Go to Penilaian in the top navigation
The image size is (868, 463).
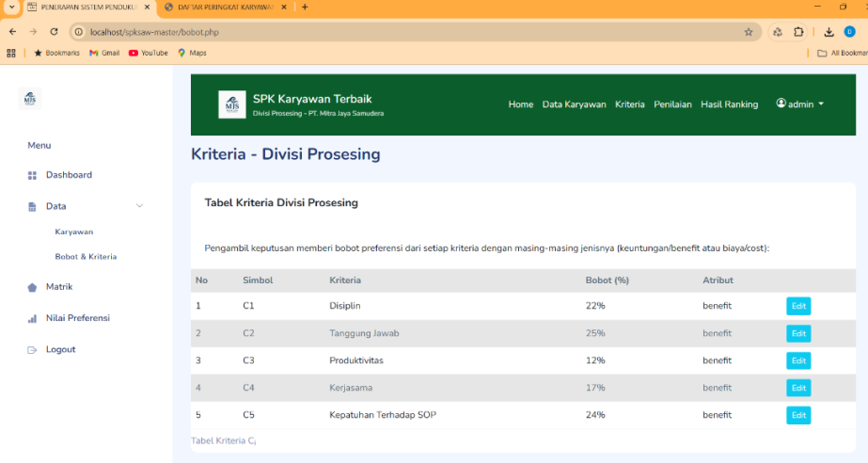tap(672, 104)
